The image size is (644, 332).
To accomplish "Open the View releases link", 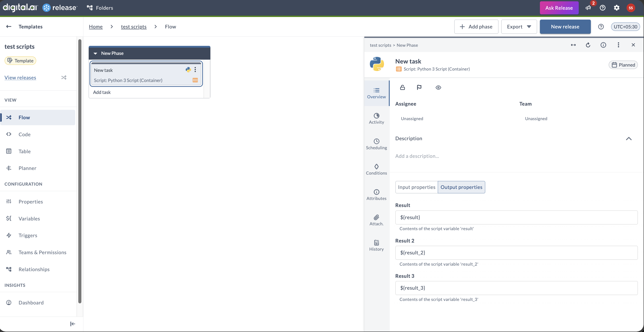I will [20, 77].
